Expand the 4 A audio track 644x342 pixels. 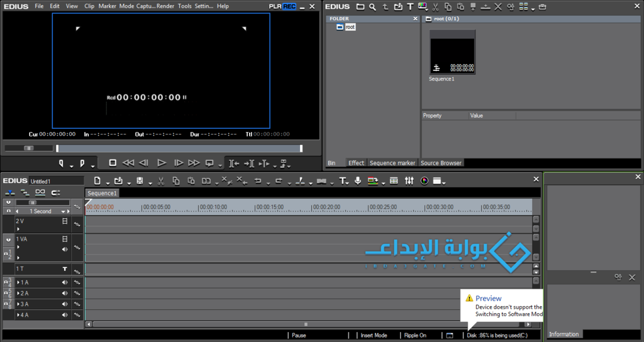coord(18,315)
